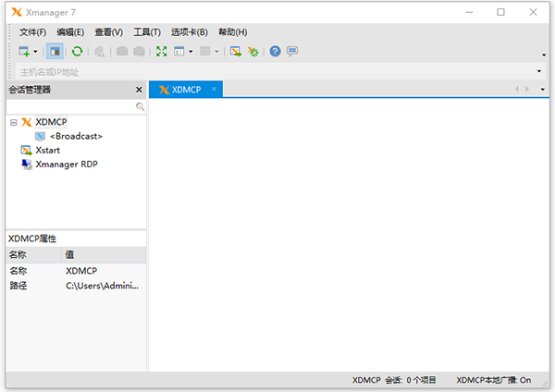Open the New session dropdown arrow
This screenshot has width=555, height=392.
click(x=35, y=52)
